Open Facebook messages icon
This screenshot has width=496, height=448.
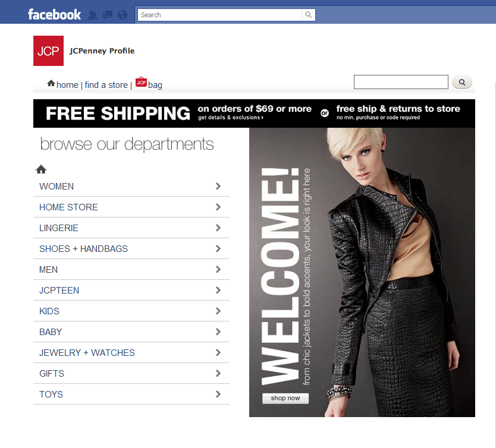coord(108,15)
